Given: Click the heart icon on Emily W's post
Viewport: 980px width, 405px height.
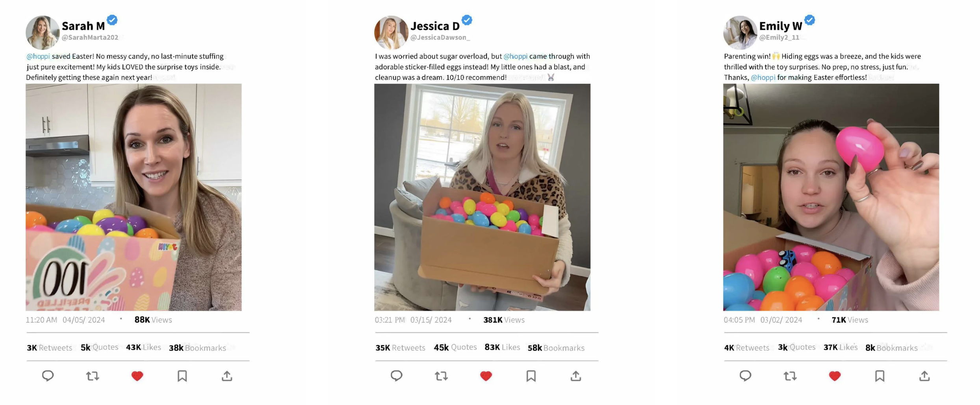Looking at the screenshot, I should coord(835,376).
